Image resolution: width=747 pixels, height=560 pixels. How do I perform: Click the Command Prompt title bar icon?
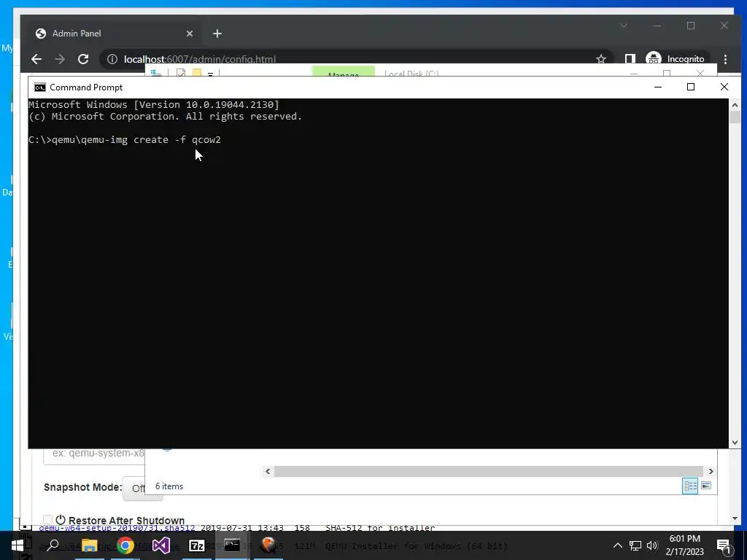40,87
